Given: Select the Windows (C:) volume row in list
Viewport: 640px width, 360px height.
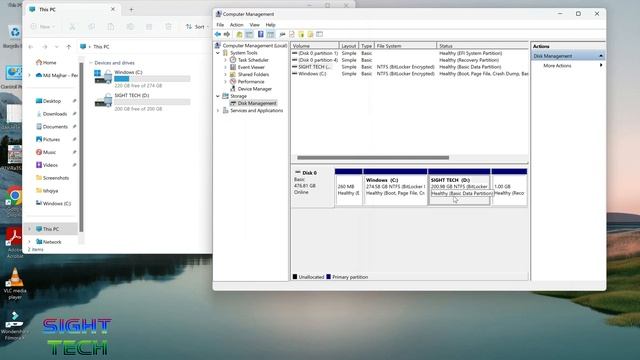Looking at the screenshot, I should click(x=409, y=73).
